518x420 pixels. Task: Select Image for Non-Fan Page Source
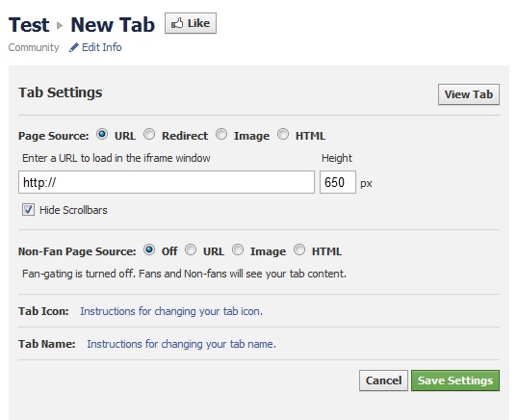(x=238, y=249)
